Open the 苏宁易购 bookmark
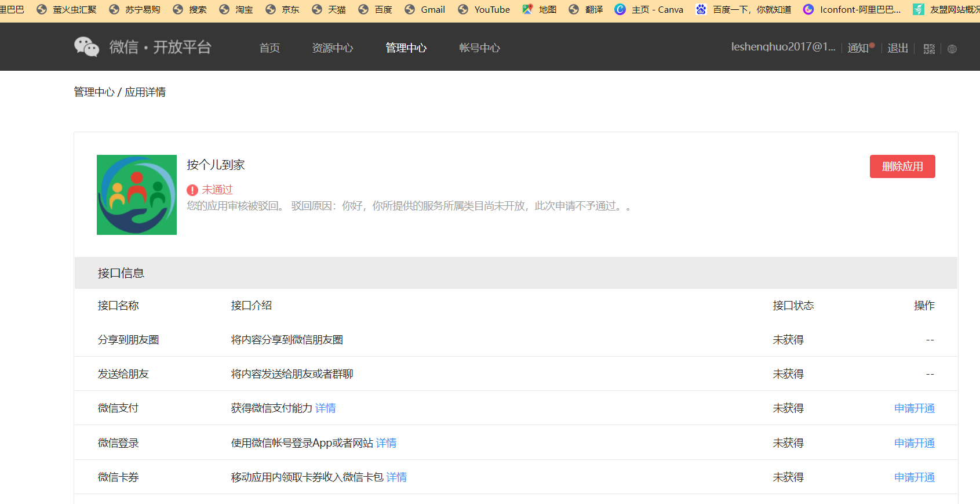 134,9
